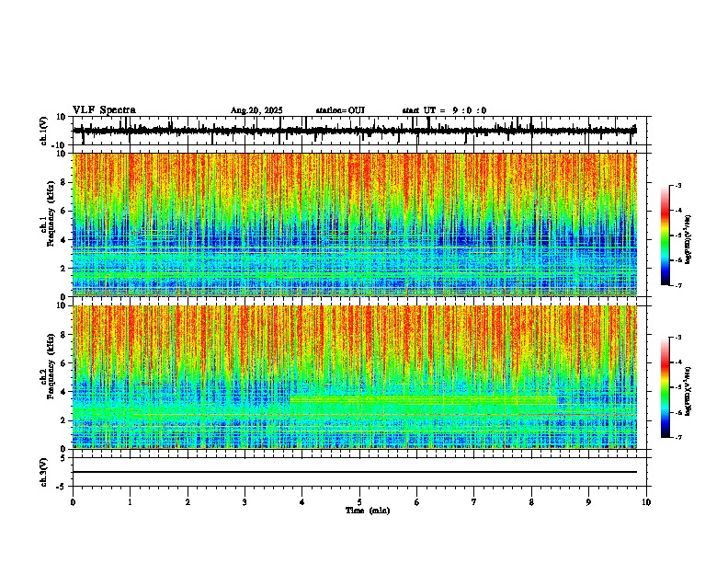The image size is (728, 563).
Task: Click the "2" kHz tick on ch.1 frequency axis
Action: click(x=63, y=268)
